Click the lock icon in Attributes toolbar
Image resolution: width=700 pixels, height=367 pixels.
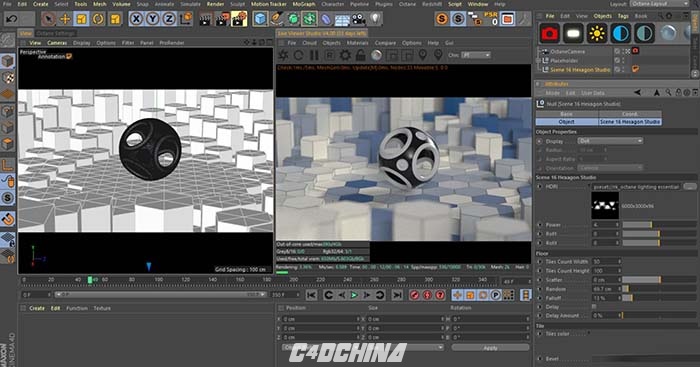tap(679, 92)
